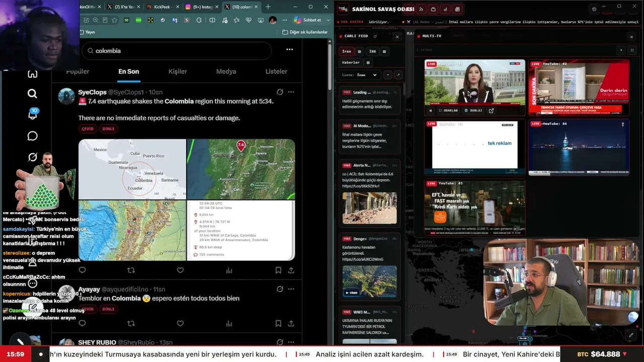Open the list grid icon beside İran

pyautogui.click(x=359, y=51)
